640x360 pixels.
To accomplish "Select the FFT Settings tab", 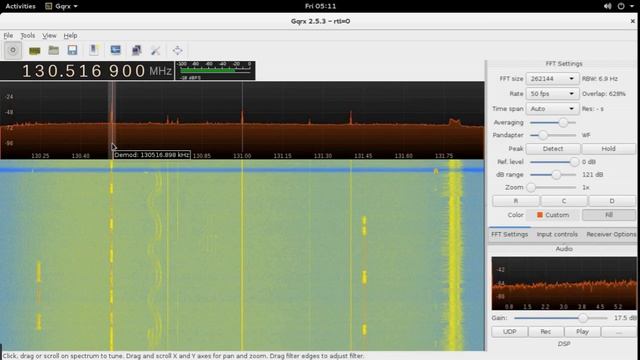I will tap(509, 234).
